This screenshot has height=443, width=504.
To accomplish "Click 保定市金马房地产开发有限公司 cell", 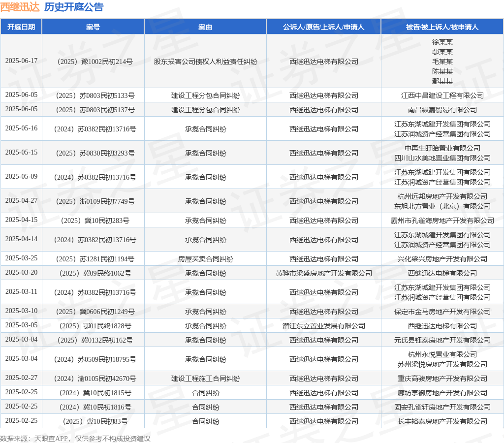I will (442, 312).
